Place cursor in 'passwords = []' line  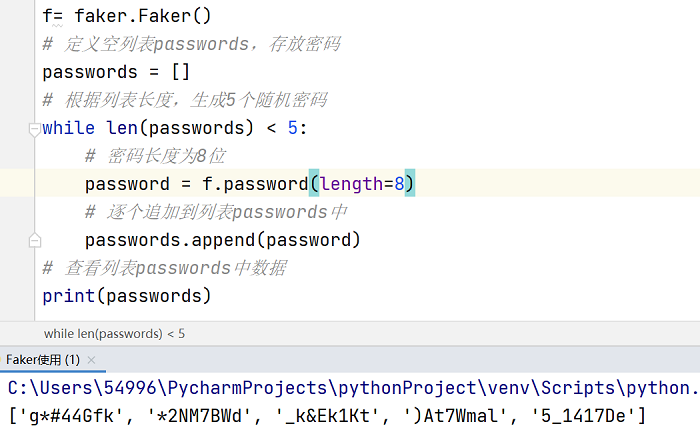point(116,72)
